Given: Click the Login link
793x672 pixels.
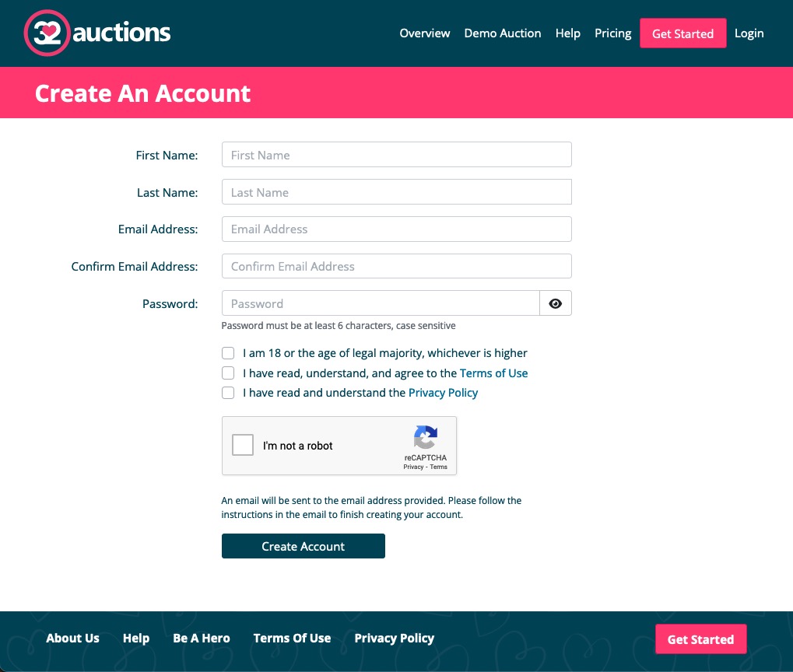Looking at the screenshot, I should pos(749,33).
